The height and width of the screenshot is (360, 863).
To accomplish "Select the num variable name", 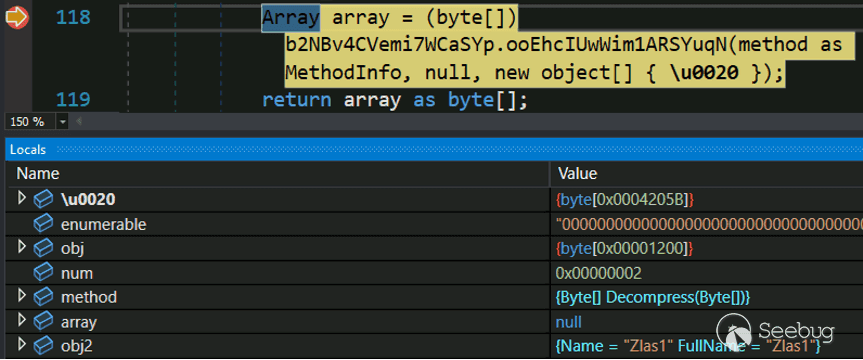I will pos(77,273).
